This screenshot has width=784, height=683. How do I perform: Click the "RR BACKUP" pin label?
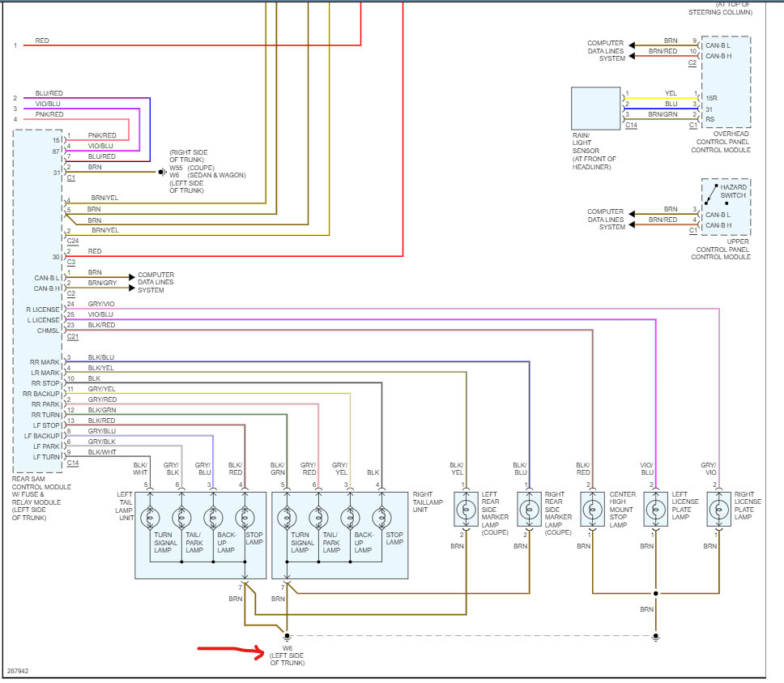41,394
